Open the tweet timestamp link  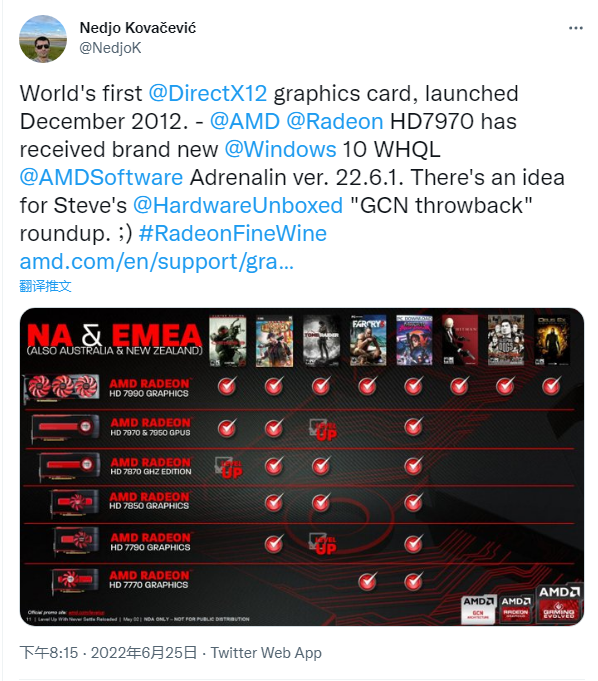click(108, 653)
